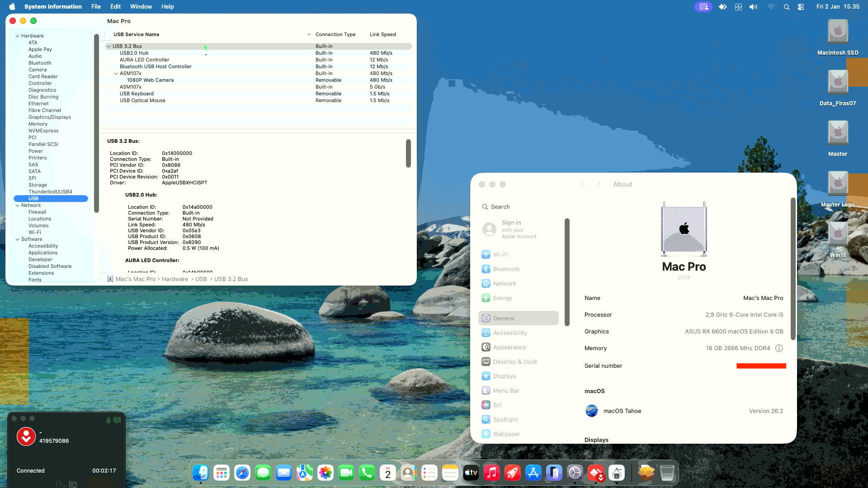Open Calendar in the dock
This screenshot has width=868, height=488.
coord(388,473)
